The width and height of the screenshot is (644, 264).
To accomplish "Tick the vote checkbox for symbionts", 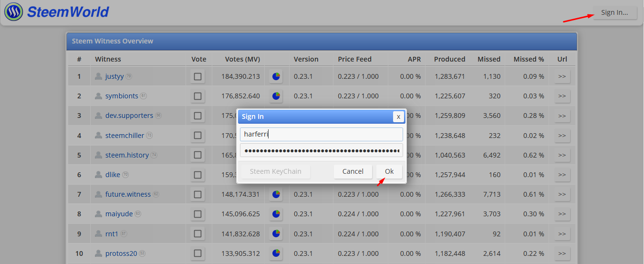I will pyautogui.click(x=197, y=96).
